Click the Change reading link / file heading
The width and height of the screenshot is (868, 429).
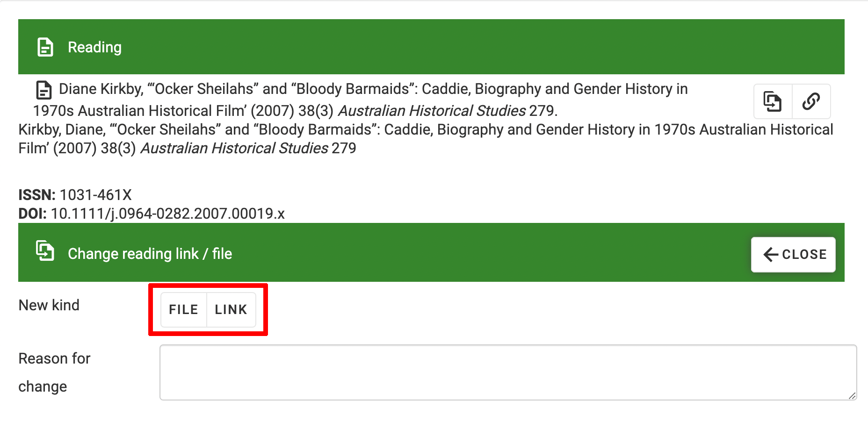[150, 254]
